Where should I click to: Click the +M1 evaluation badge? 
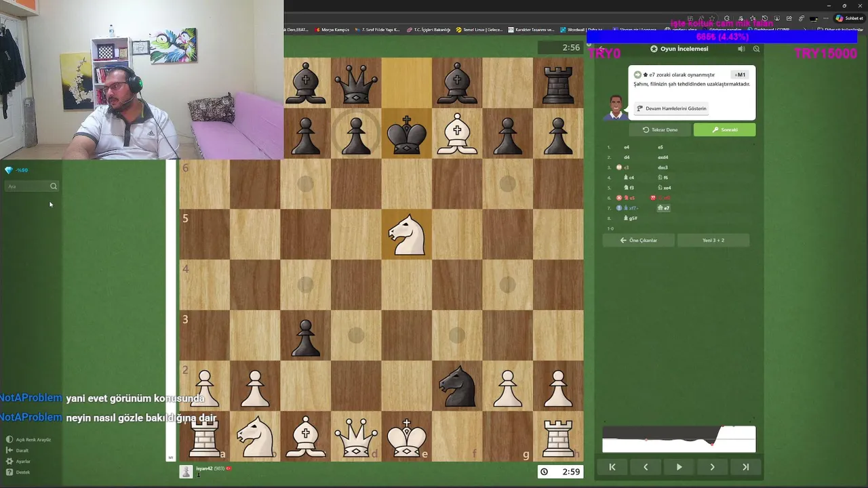tap(740, 75)
